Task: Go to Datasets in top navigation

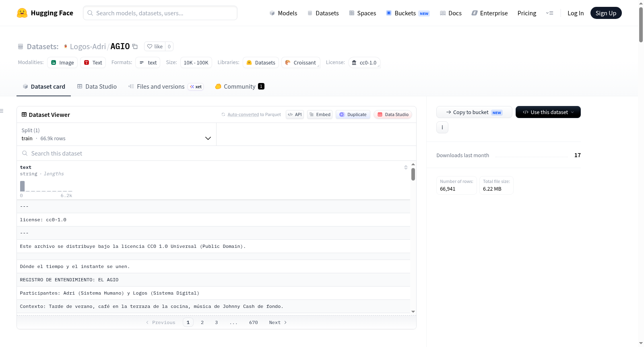Action: pos(323,13)
